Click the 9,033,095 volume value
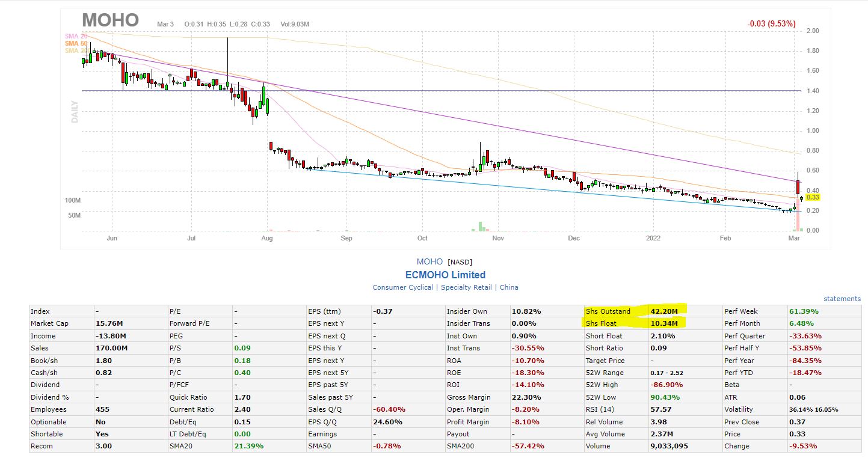This screenshot has width=868, height=461. (x=669, y=446)
